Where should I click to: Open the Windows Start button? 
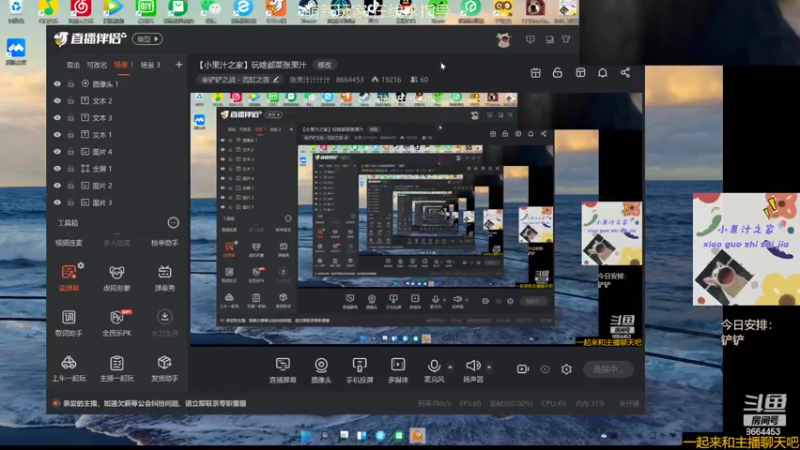[306, 436]
